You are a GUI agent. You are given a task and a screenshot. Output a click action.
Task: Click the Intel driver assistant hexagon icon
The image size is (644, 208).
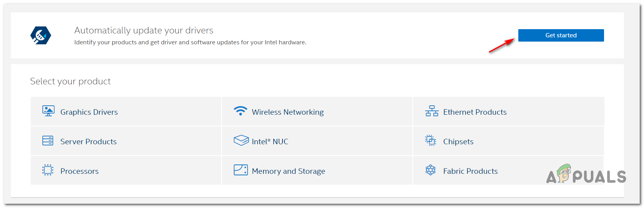(x=41, y=36)
